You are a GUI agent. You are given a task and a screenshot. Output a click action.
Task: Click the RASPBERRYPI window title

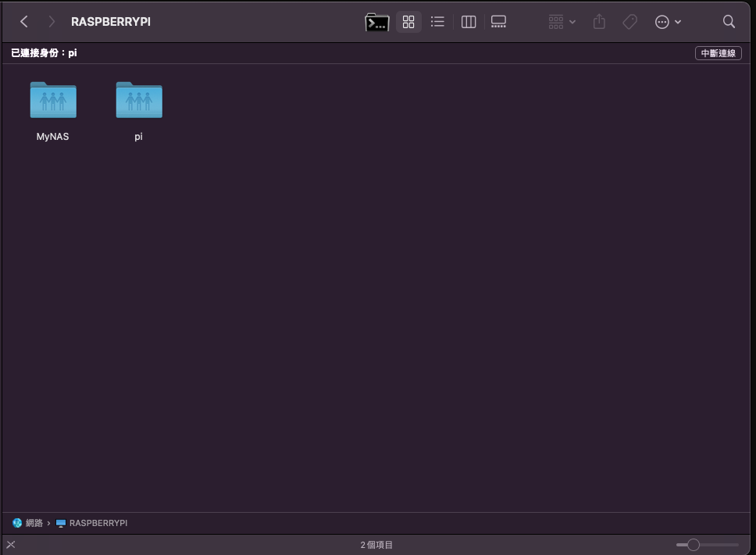point(111,22)
